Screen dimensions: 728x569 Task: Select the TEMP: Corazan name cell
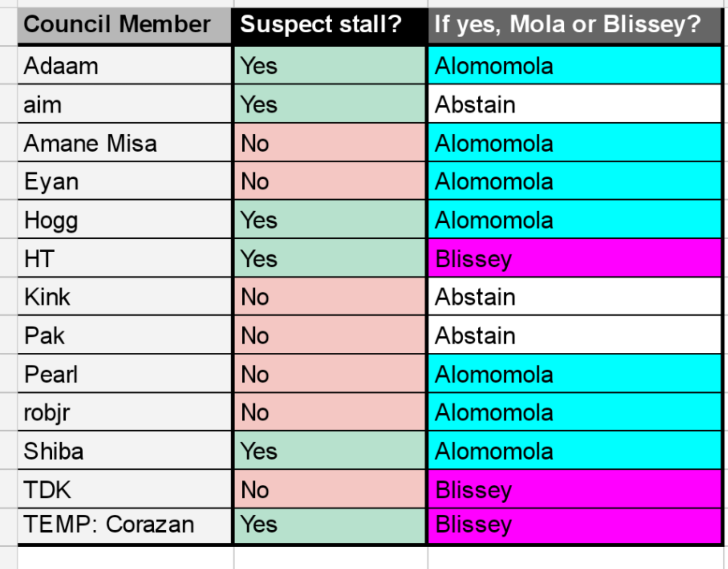pos(124,526)
